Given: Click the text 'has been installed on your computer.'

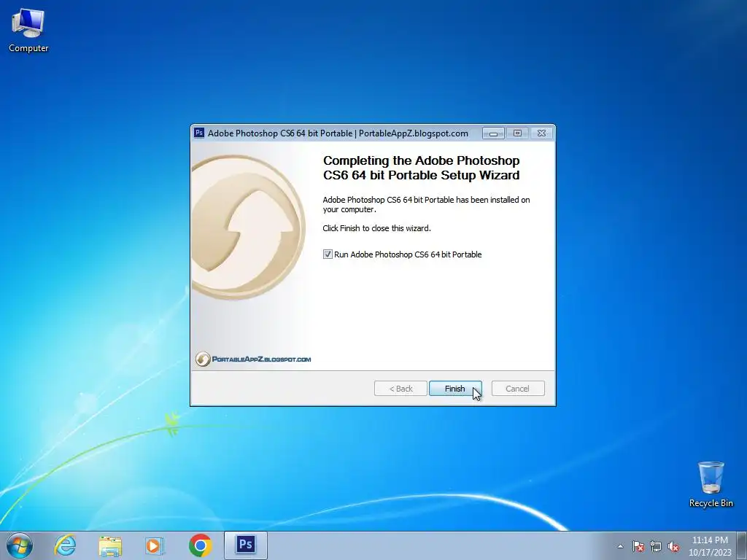Looking at the screenshot, I should pos(426,204).
